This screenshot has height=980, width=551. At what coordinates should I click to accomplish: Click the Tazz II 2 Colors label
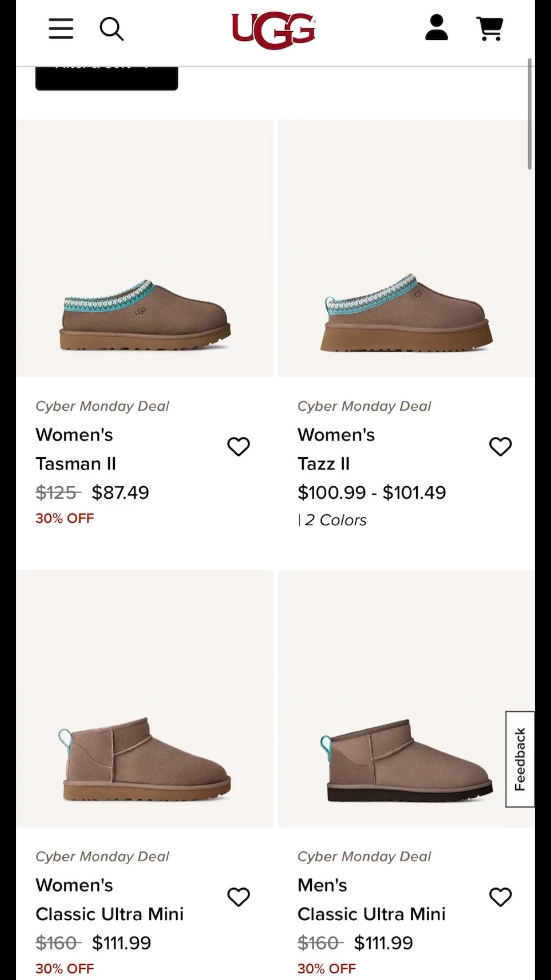tap(335, 520)
